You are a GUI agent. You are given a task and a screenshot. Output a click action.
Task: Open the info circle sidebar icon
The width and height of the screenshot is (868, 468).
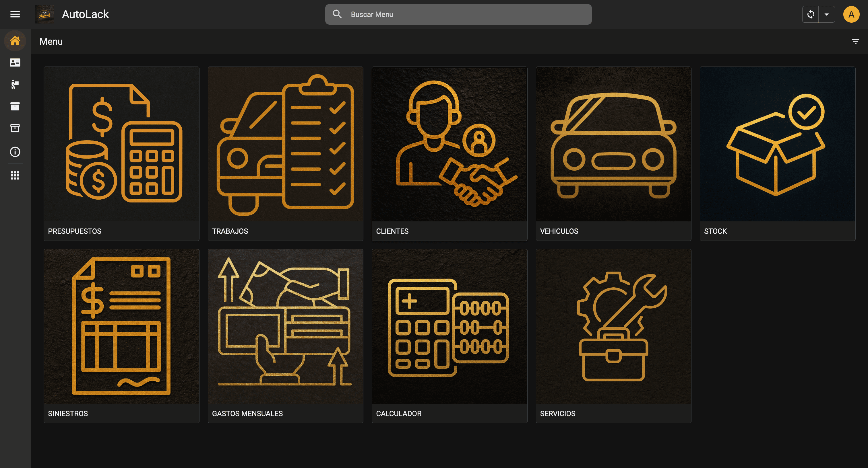coord(15,152)
